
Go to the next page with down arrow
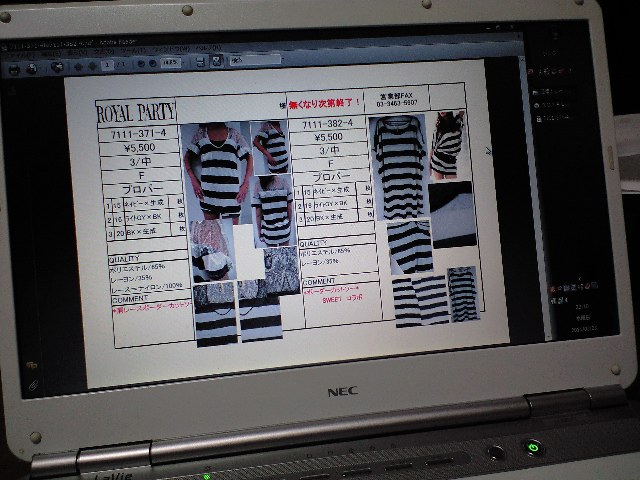(x=93, y=66)
